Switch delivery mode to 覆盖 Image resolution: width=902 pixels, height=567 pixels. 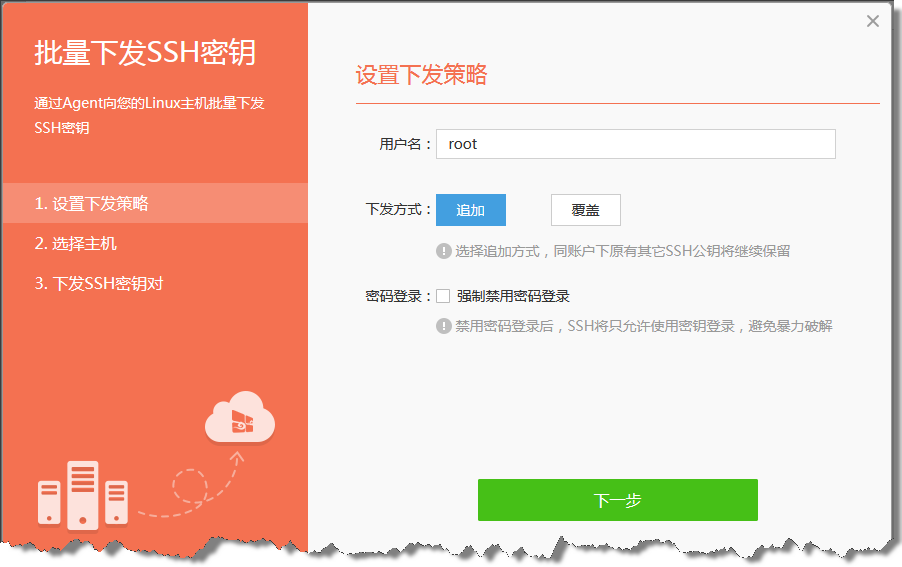586,210
